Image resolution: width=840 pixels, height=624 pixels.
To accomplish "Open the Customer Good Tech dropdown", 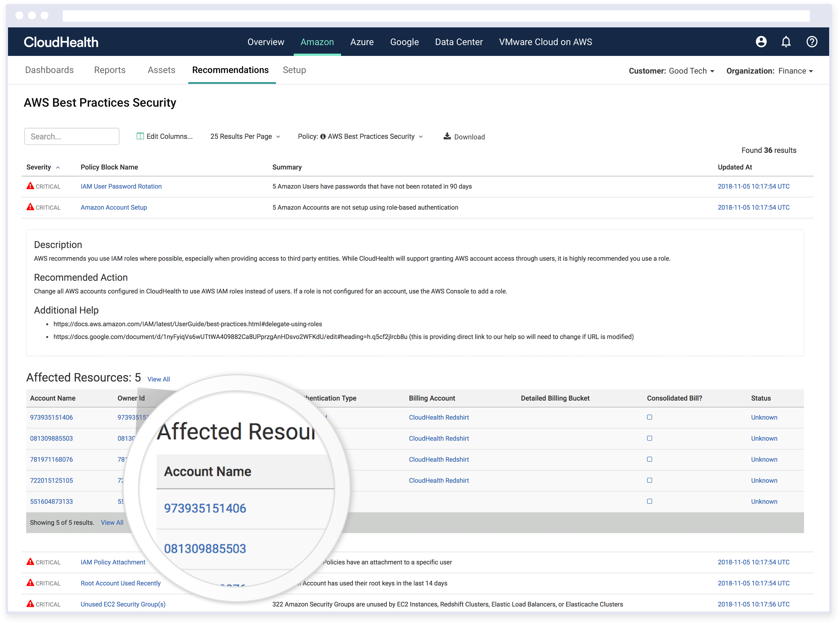I will (671, 71).
